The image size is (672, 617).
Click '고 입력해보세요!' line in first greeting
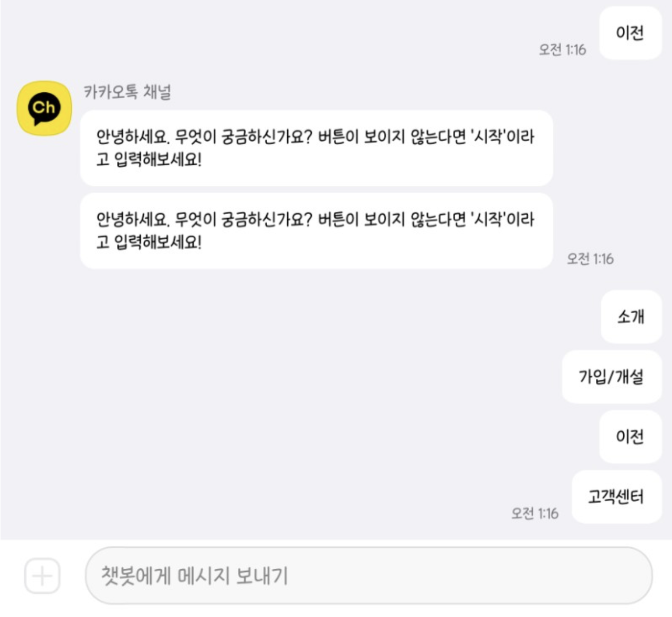click(149, 159)
